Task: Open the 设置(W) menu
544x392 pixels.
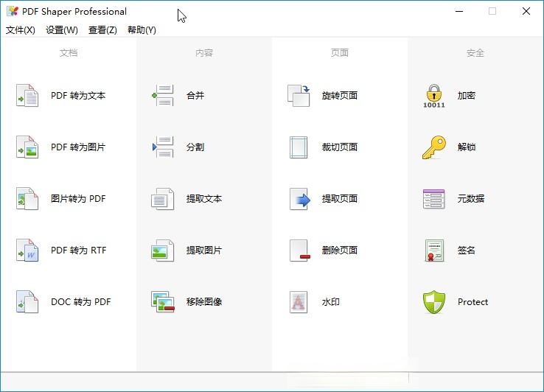Action: tap(62, 30)
